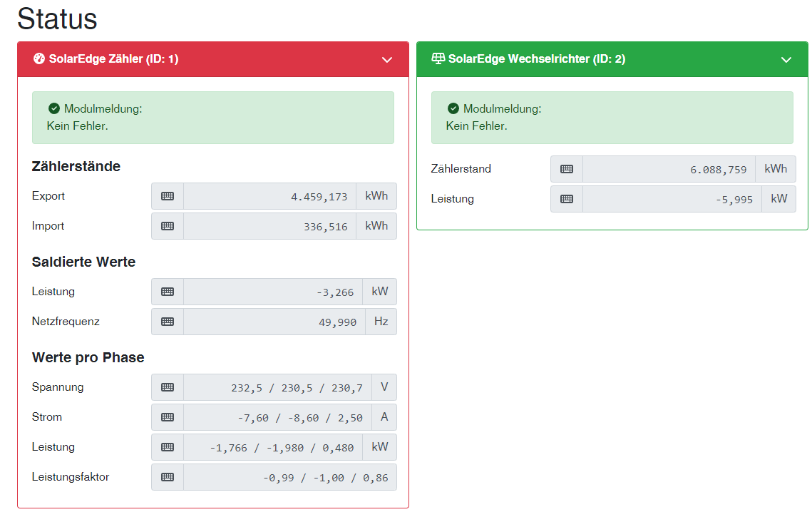The image size is (812, 517).
Task: Collapse the SolarEdge Zähler card
Action: coord(387,60)
